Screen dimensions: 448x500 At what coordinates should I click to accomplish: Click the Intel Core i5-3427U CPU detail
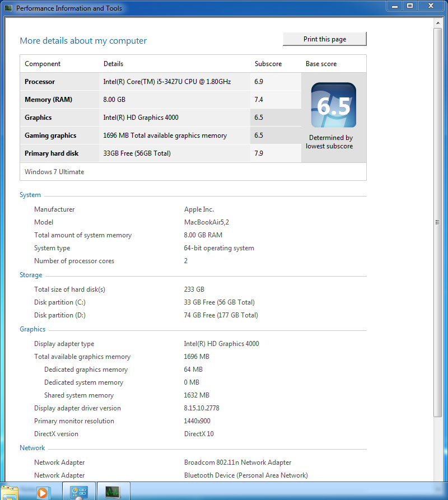(167, 82)
